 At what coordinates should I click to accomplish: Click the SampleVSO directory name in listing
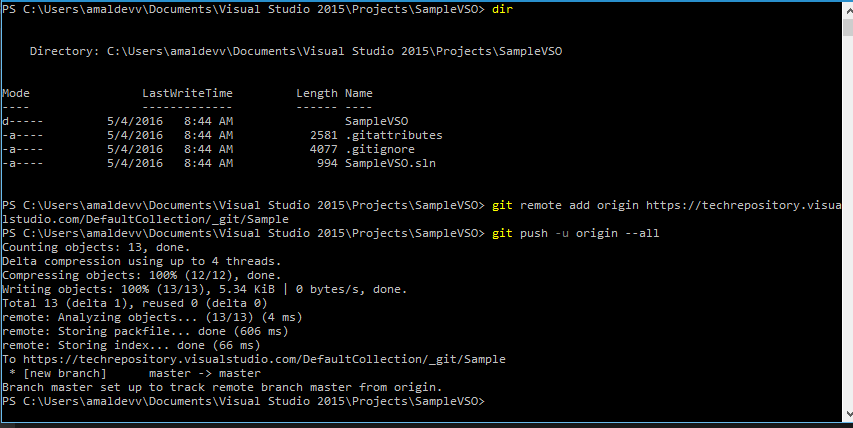[377, 120]
